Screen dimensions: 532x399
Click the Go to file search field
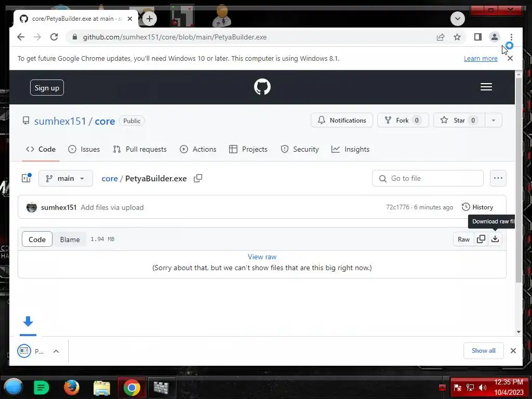[428, 179]
